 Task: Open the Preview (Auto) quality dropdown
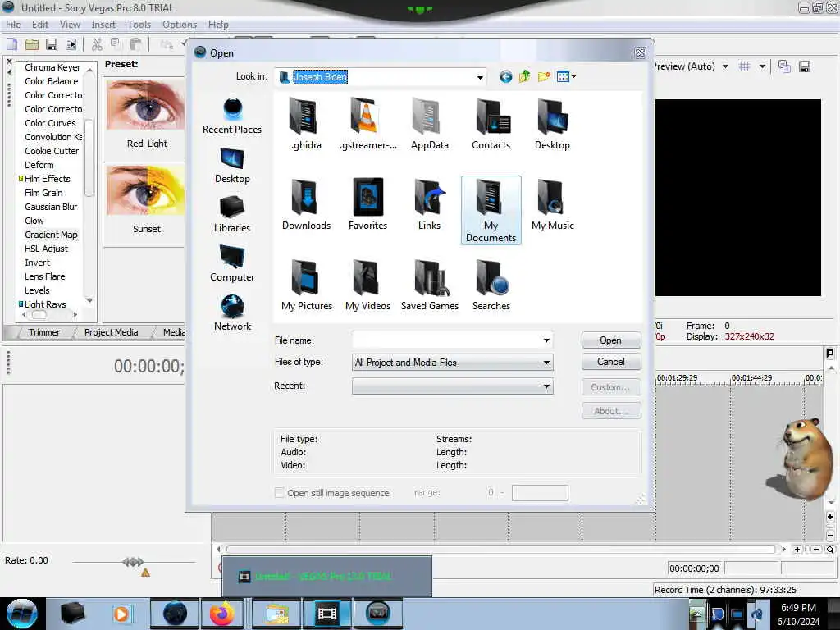pyautogui.click(x=725, y=66)
